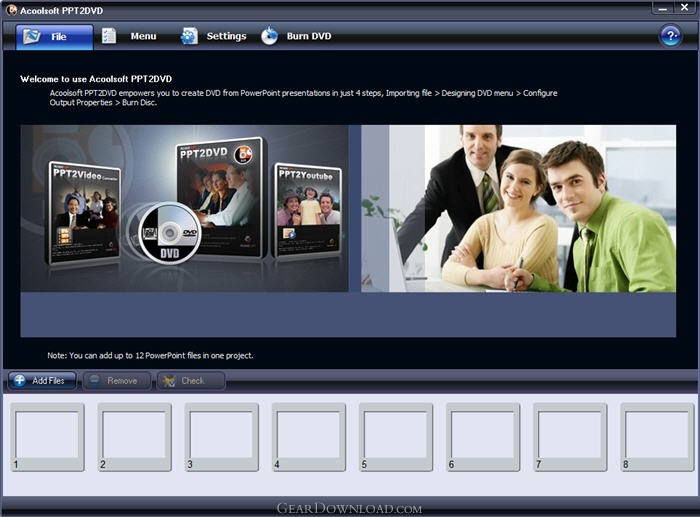Click the minus icon on Remove
Image resolution: width=700 pixels, height=517 pixels.
(95, 380)
